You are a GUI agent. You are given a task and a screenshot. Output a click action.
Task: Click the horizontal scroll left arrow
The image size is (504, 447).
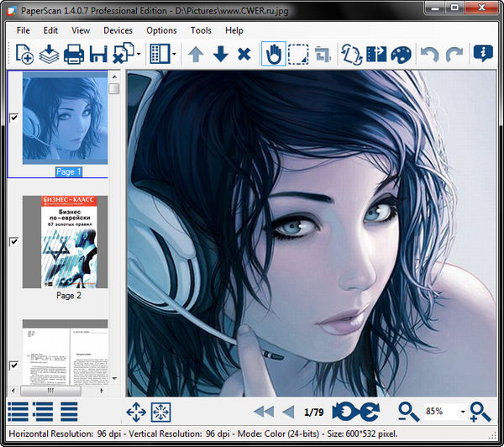coord(13,391)
